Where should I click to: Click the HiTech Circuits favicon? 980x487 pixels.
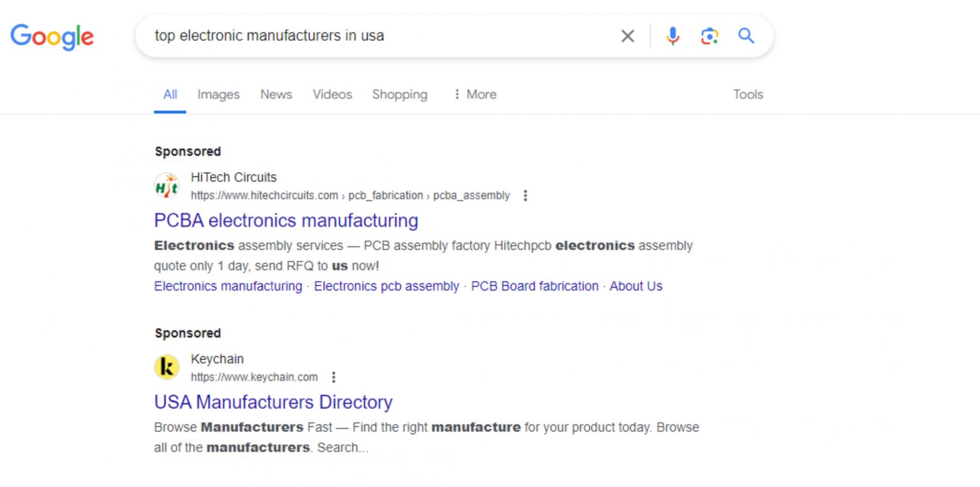click(x=166, y=186)
